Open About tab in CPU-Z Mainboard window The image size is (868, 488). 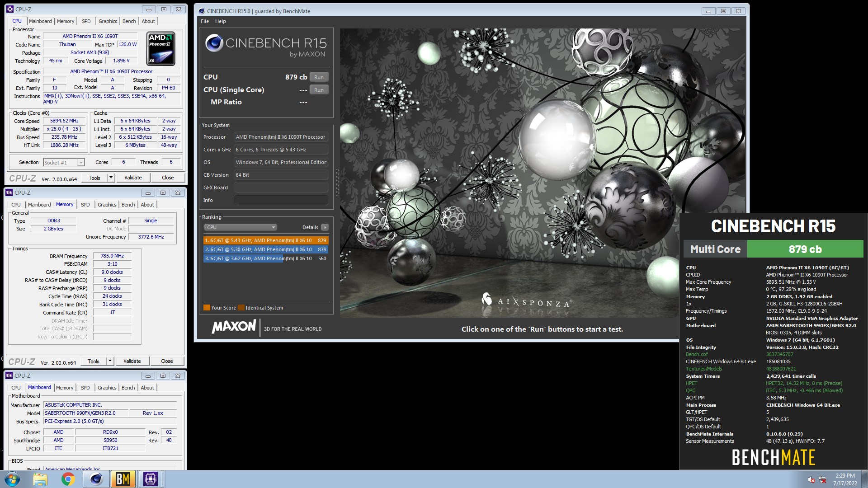(147, 388)
